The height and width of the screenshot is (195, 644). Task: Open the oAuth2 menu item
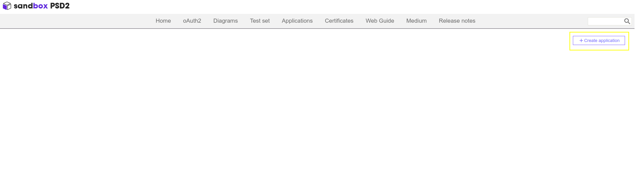[x=192, y=21]
